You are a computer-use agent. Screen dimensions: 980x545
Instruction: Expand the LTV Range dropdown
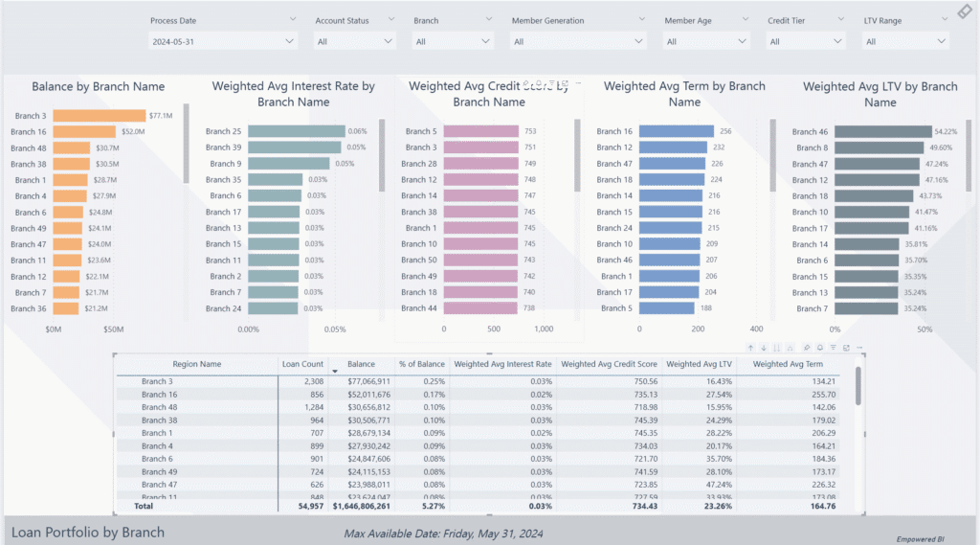(x=941, y=41)
